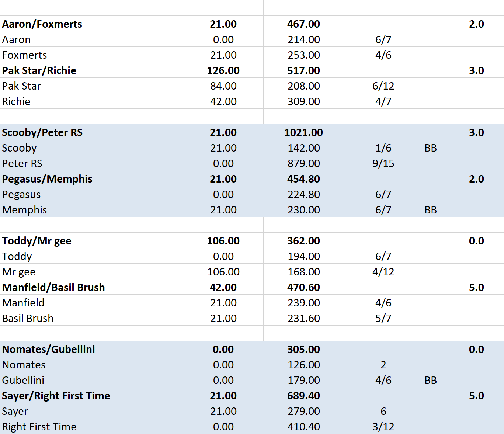Click the BB cell in Scooby's row
Screen dimensions: 504x434
[x=431, y=148]
